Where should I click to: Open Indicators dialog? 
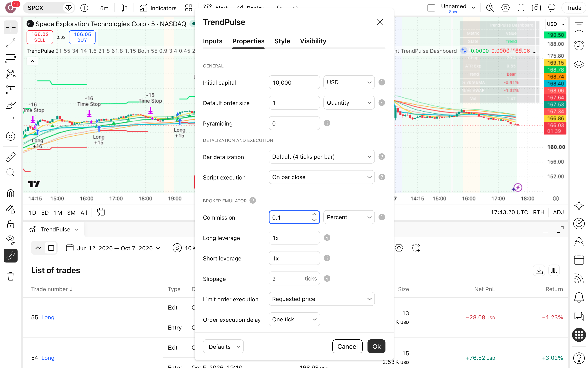[158, 8]
